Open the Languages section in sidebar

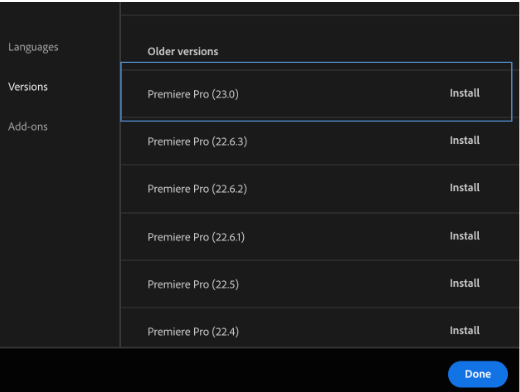(x=33, y=47)
